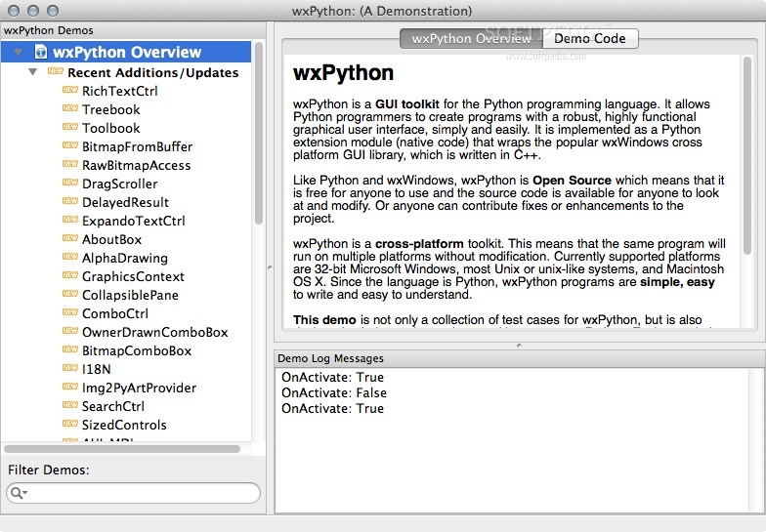Screen dimensions: 766x532
Task: Choose the DelayedResult demo
Action: [x=125, y=203]
